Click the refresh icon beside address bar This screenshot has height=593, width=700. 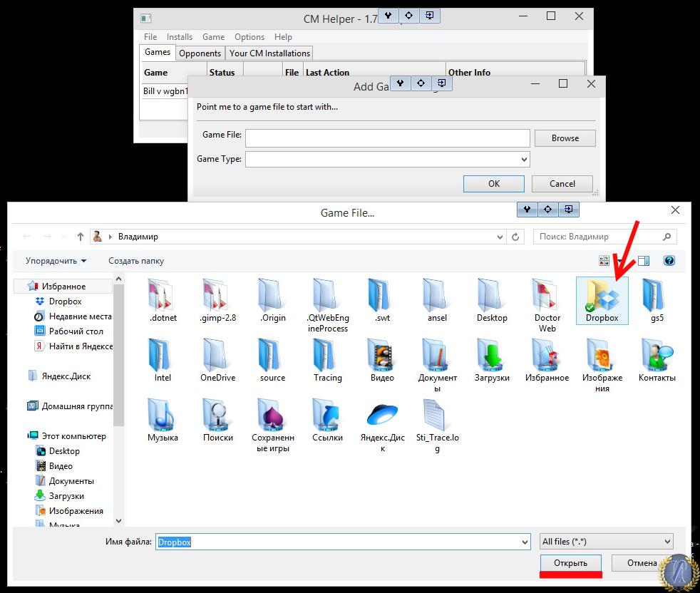coord(517,237)
